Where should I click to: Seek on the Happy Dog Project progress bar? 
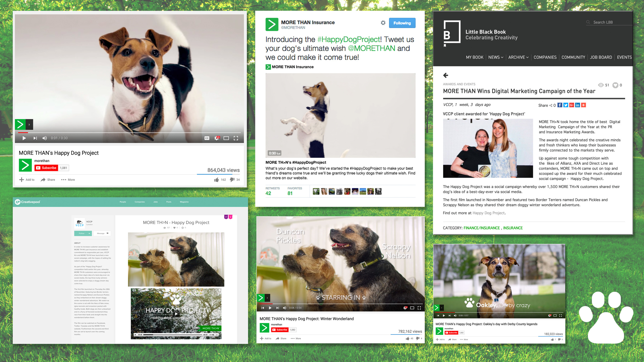pos(129,133)
